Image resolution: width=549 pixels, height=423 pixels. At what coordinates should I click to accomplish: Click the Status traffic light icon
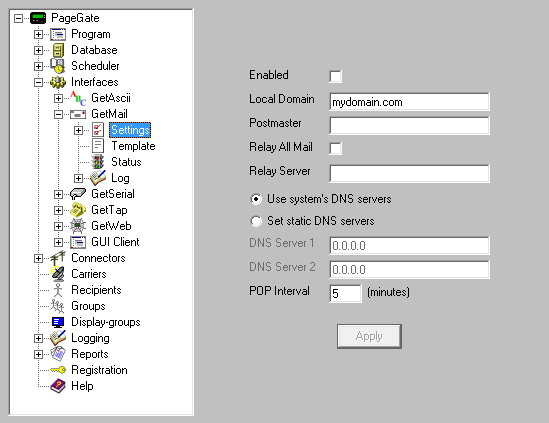(98, 162)
